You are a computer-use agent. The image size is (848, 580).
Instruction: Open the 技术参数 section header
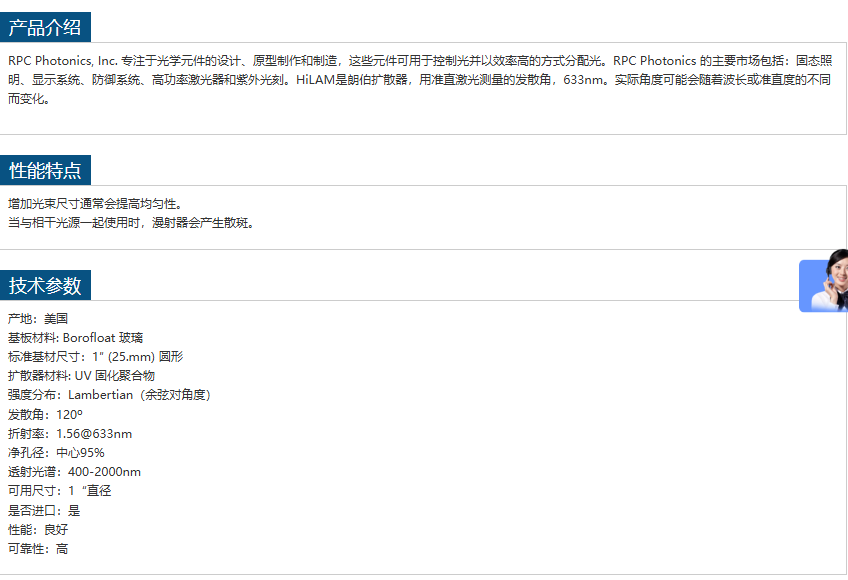[x=45, y=285]
